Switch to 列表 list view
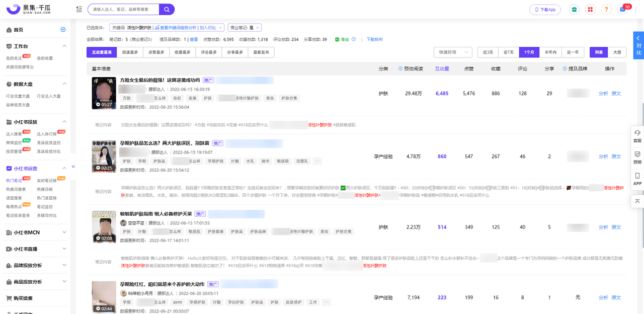 pyautogui.click(x=599, y=52)
